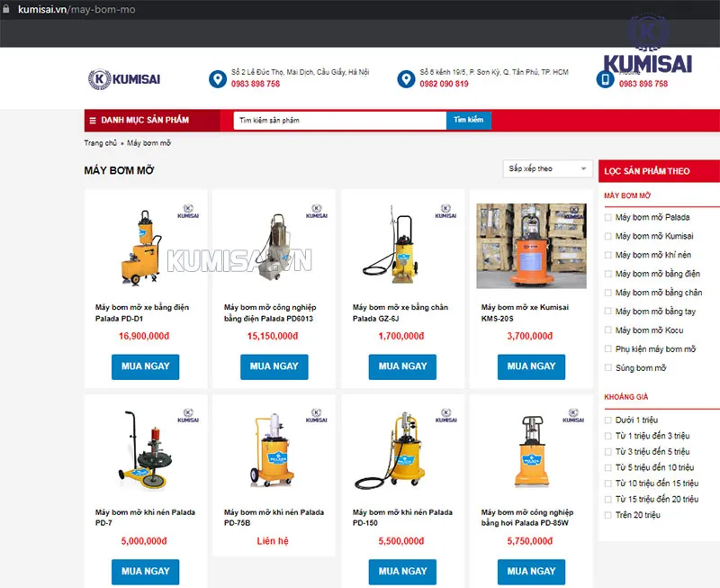Check Máy bơm mỡ Palada filter
This screenshot has height=588, width=720.
click(608, 217)
